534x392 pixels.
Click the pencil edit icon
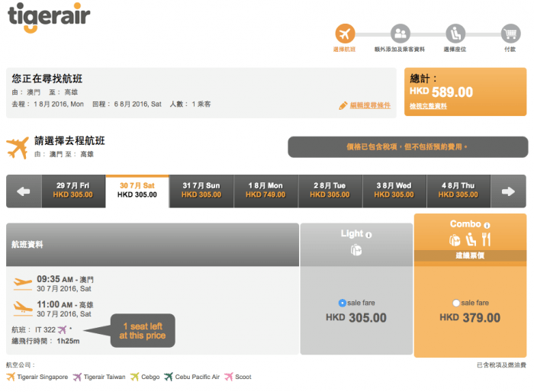(343, 105)
